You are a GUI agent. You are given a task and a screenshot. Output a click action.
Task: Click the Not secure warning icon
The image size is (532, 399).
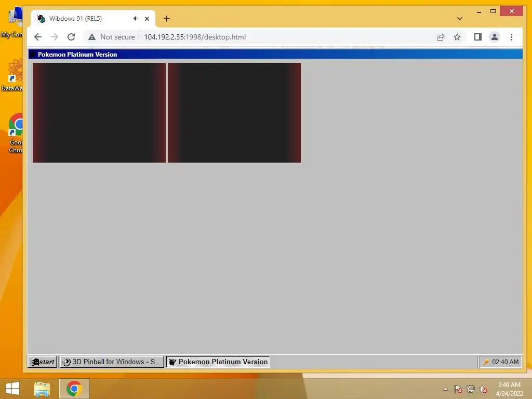pyautogui.click(x=91, y=37)
